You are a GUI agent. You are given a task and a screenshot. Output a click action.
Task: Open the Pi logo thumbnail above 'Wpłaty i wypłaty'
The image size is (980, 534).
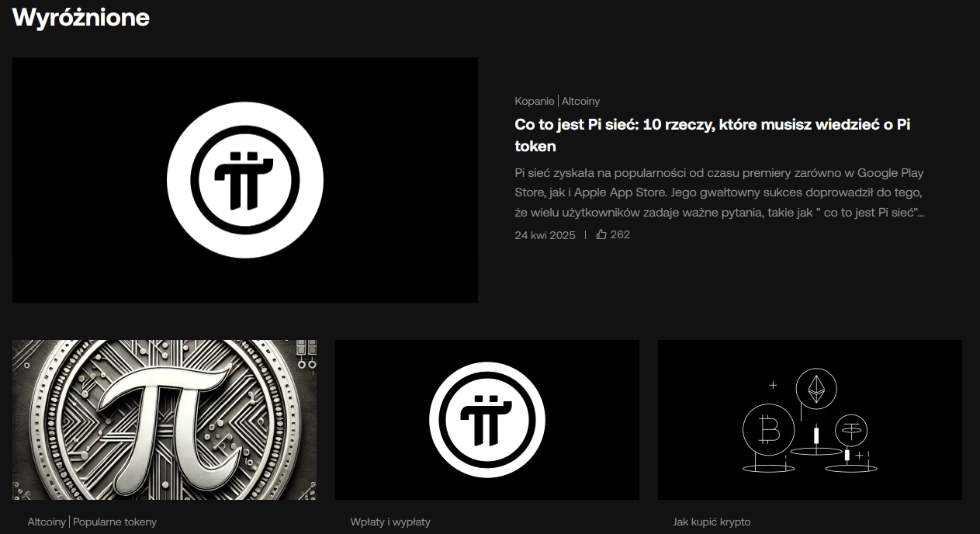tap(487, 420)
